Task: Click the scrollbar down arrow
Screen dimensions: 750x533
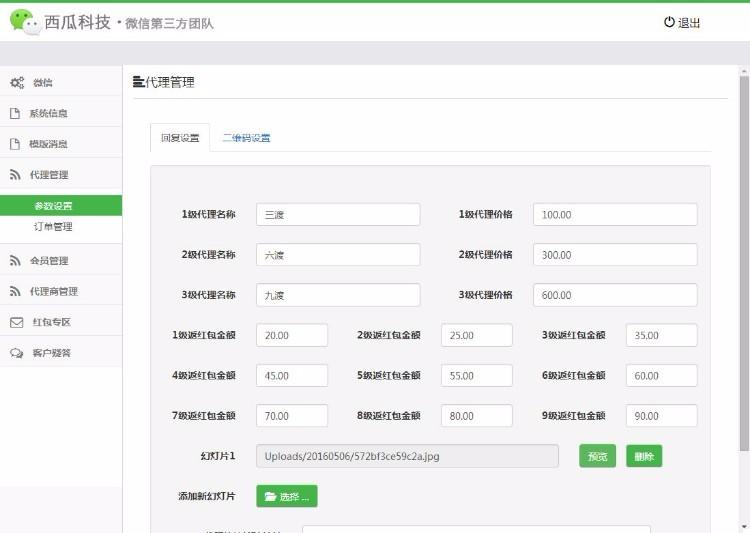Action: pos(744,526)
